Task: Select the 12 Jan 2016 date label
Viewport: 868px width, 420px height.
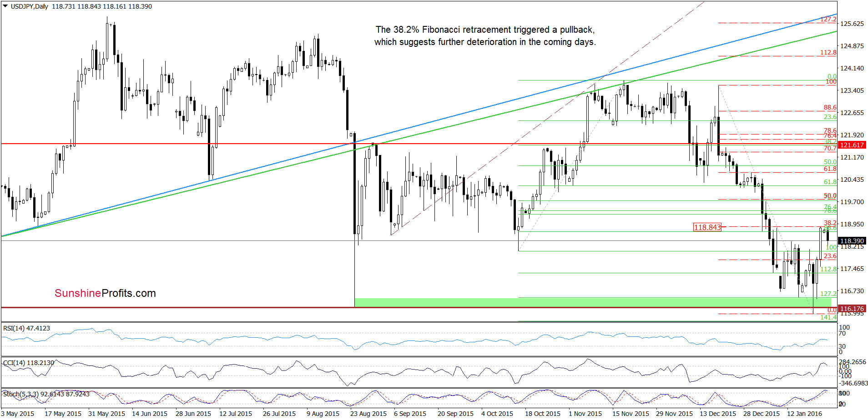Action: point(805,414)
